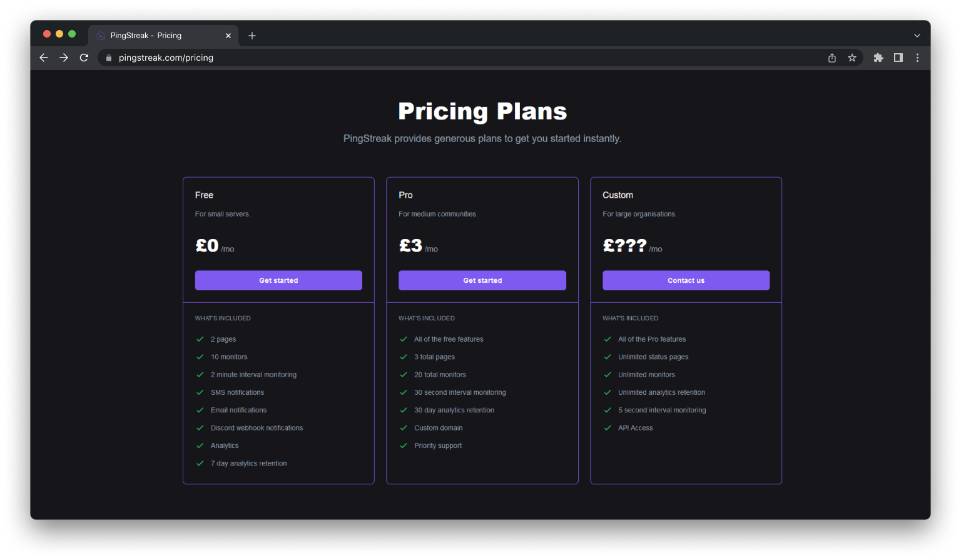The width and height of the screenshot is (961, 560).
Task: Expand the tab search chevron
Action: click(x=917, y=36)
